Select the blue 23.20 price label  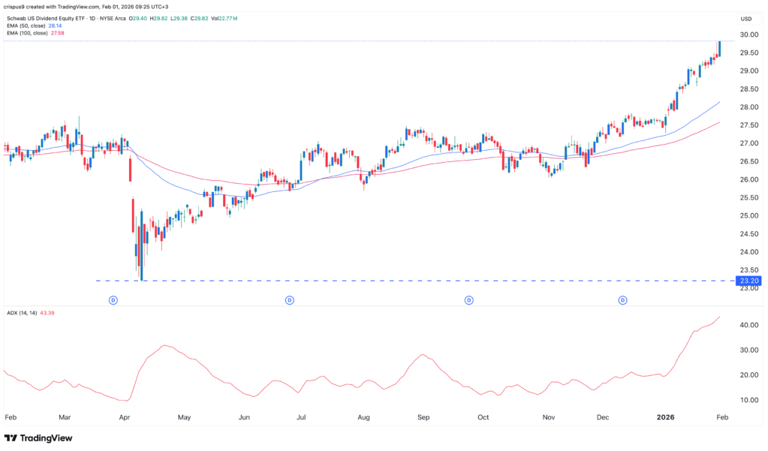click(x=749, y=281)
